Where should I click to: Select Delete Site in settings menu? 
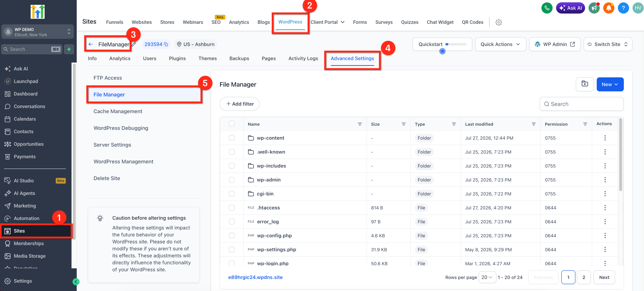coord(107,178)
